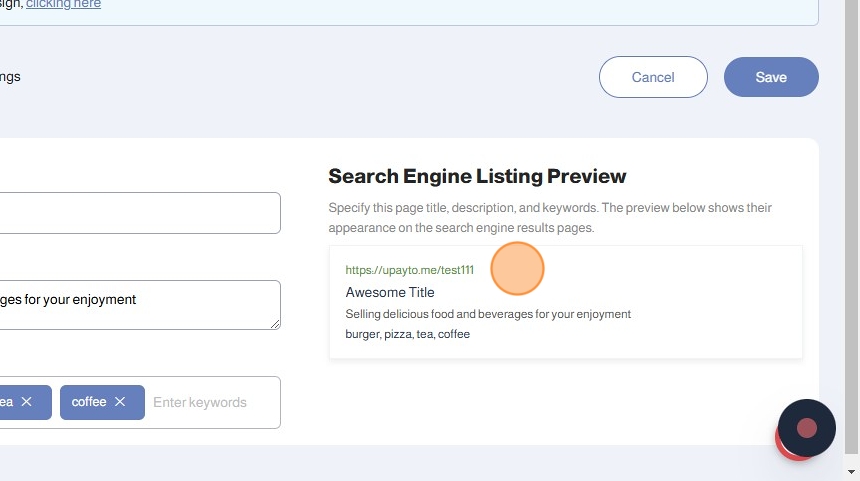Click the Save button

[771, 77]
